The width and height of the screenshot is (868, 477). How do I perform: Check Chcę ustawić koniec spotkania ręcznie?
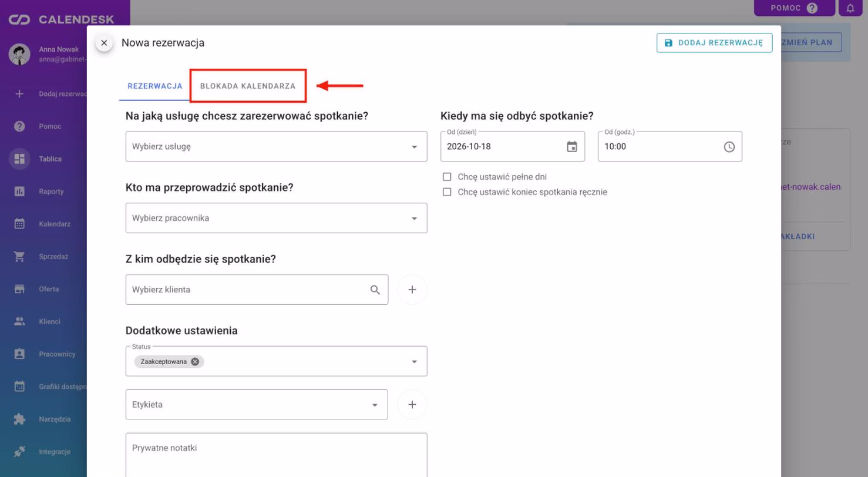pos(447,192)
